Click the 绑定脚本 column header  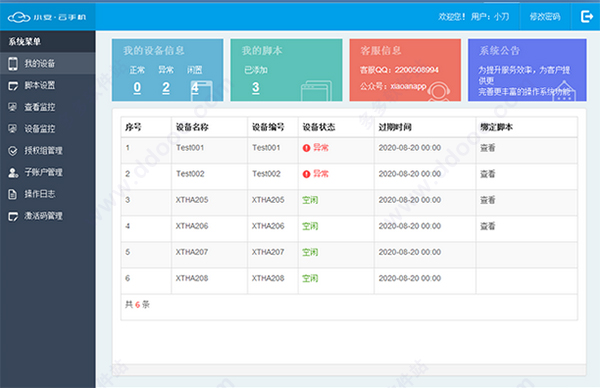click(x=496, y=127)
